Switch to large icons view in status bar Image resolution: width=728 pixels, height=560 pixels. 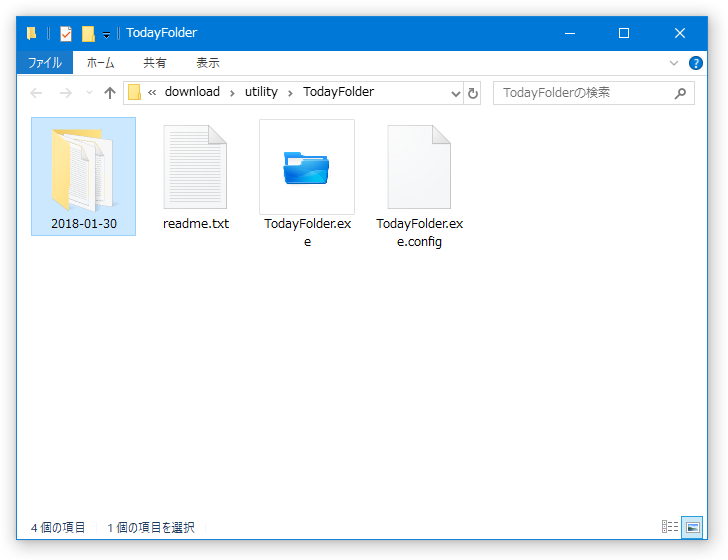point(692,527)
